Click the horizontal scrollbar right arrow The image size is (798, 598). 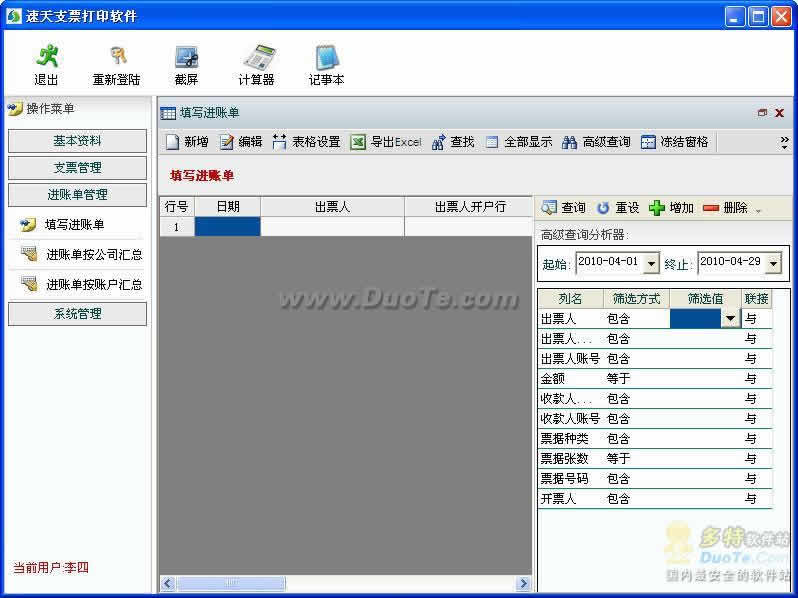[523, 583]
